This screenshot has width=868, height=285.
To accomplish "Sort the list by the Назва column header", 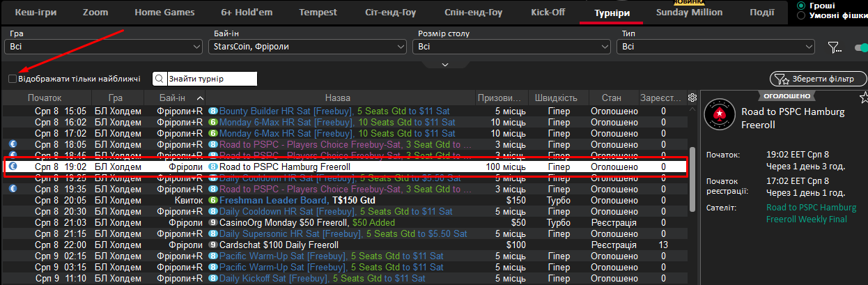I will (337, 98).
